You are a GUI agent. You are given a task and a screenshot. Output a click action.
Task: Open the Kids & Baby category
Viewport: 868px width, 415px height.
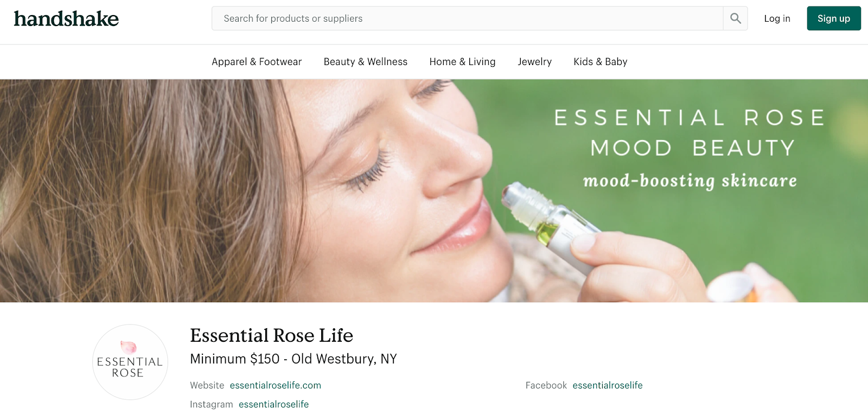click(x=601, y=62)
